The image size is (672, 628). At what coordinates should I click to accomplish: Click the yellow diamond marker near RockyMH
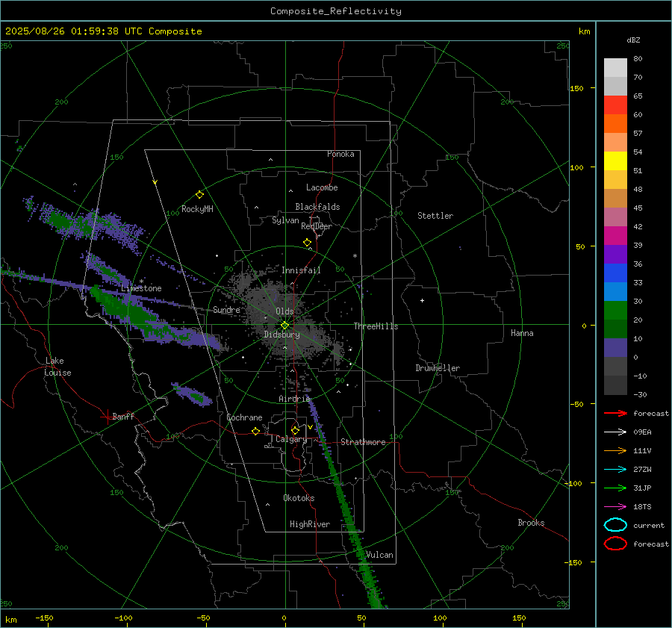point(199,195)
